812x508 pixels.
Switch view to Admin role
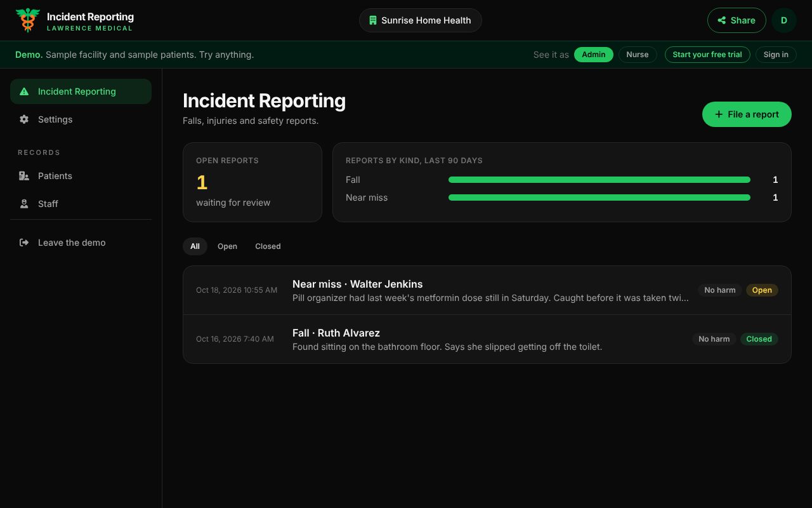pyautogui.click(x=594, y=55)
